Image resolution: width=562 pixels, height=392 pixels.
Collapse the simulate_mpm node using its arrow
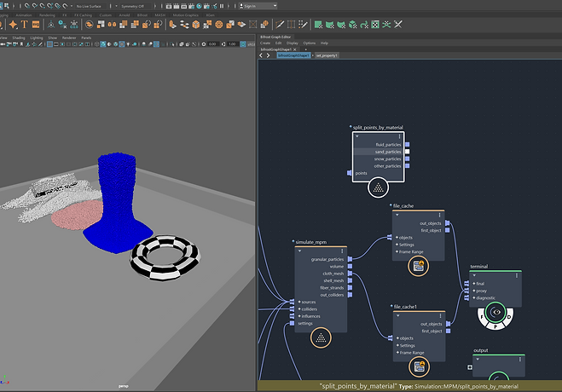click(299, 251)
